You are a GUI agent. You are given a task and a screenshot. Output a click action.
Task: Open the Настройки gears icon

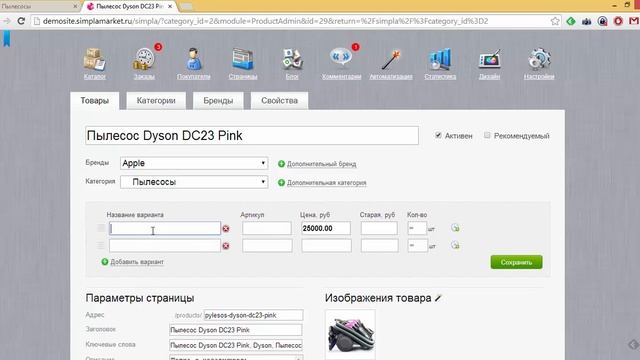(x=539, y=59)
